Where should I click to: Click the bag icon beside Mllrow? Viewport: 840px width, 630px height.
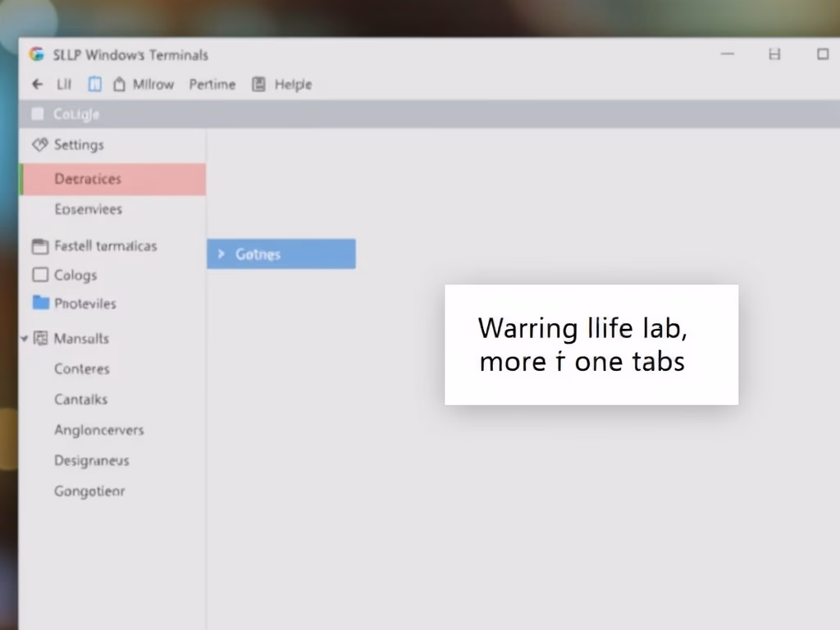point(120,84)
